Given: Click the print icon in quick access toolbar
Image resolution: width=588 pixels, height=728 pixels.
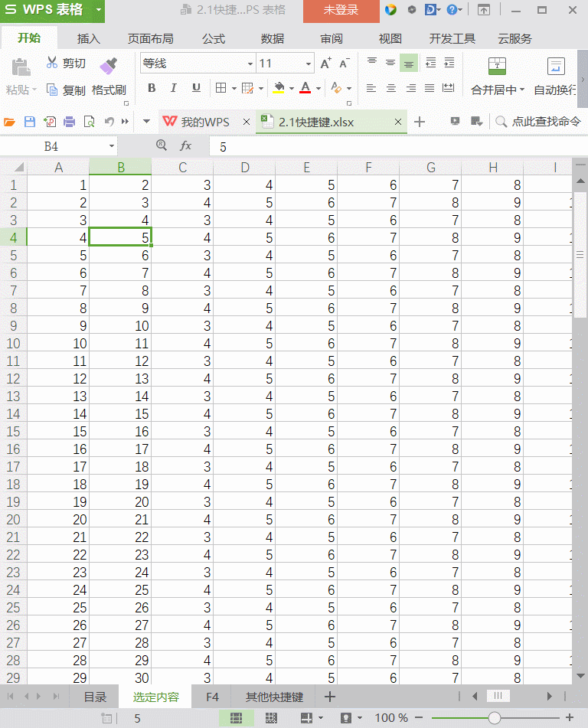Looking at the screenshot, I should (x=70, y=122).
